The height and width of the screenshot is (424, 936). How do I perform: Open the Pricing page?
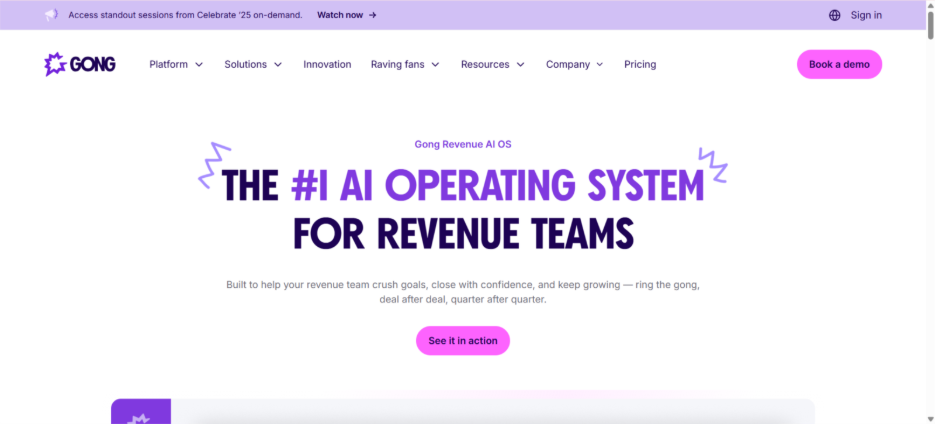tap(640, 64)
